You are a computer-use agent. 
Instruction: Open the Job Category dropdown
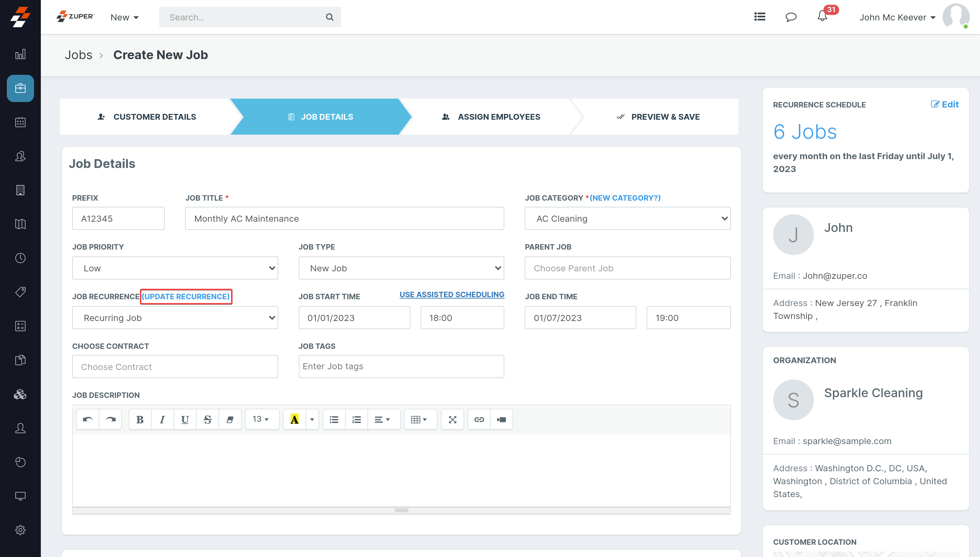coord(627,218)
